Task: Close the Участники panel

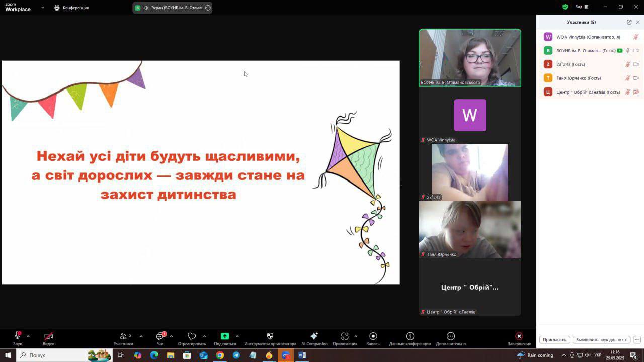Action: 638,22
